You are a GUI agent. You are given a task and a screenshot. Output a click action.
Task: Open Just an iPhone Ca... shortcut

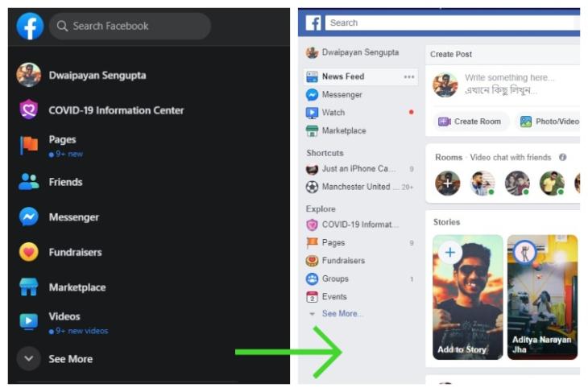click(350, 169)
